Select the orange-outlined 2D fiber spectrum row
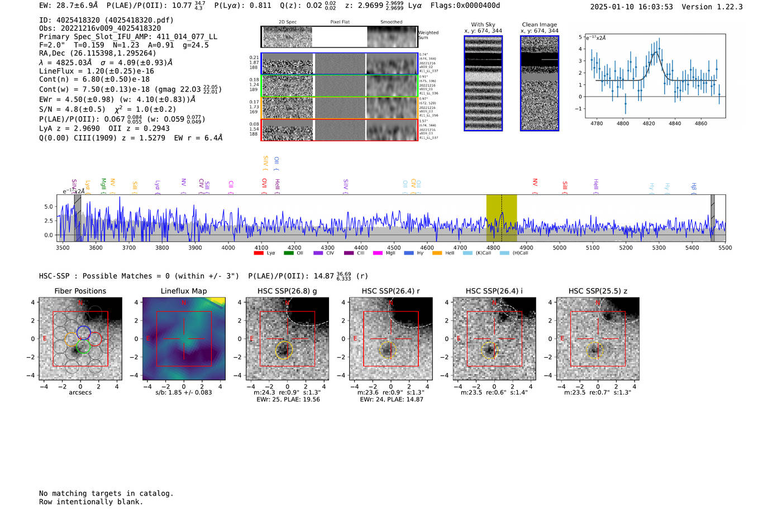Viewport: 782px width, 532px height. (339, 108)
